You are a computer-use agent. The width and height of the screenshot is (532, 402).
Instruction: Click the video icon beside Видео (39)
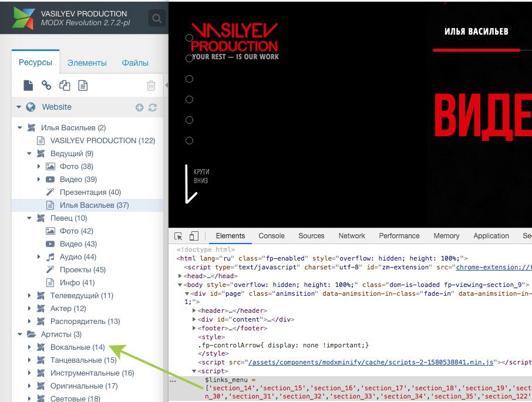50,180
